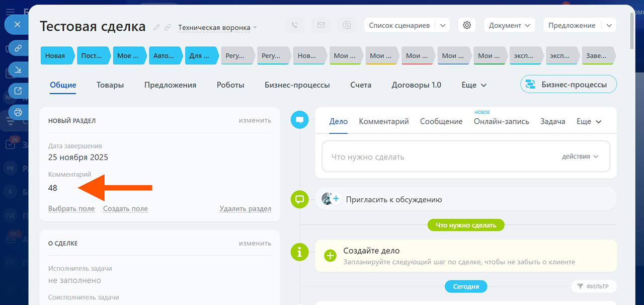Click the Бизнес-процессы button on the right

569,85
